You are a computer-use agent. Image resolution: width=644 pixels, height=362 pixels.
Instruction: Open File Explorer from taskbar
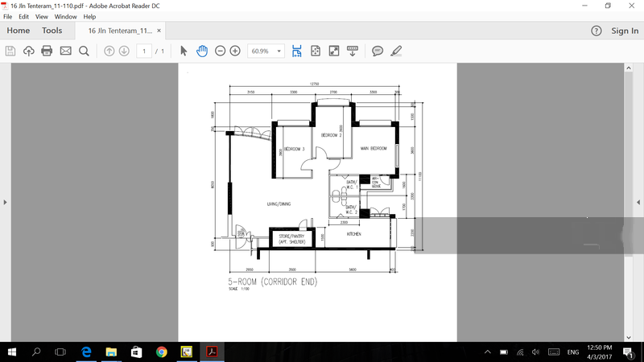[x=111, y=352]
